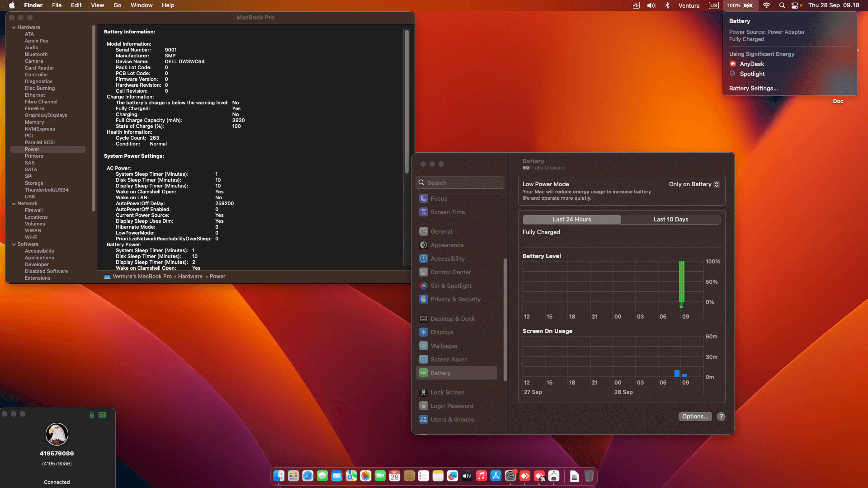Image resolution: width=868 pixels, height=488 pixels.
Task: Select the Last 24 Hours segment
Action: click(x=571, y=219)
